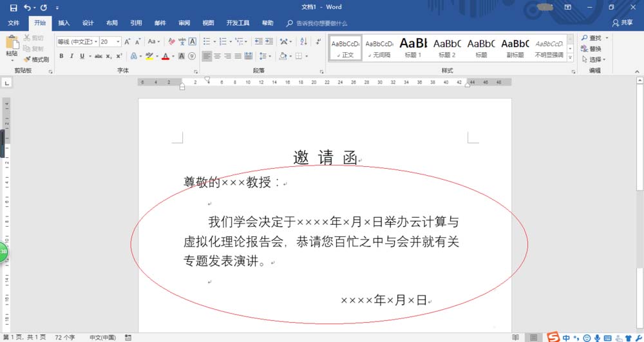Show or hide paragraph marks
The image size is (644, 342).
point(318,41)
